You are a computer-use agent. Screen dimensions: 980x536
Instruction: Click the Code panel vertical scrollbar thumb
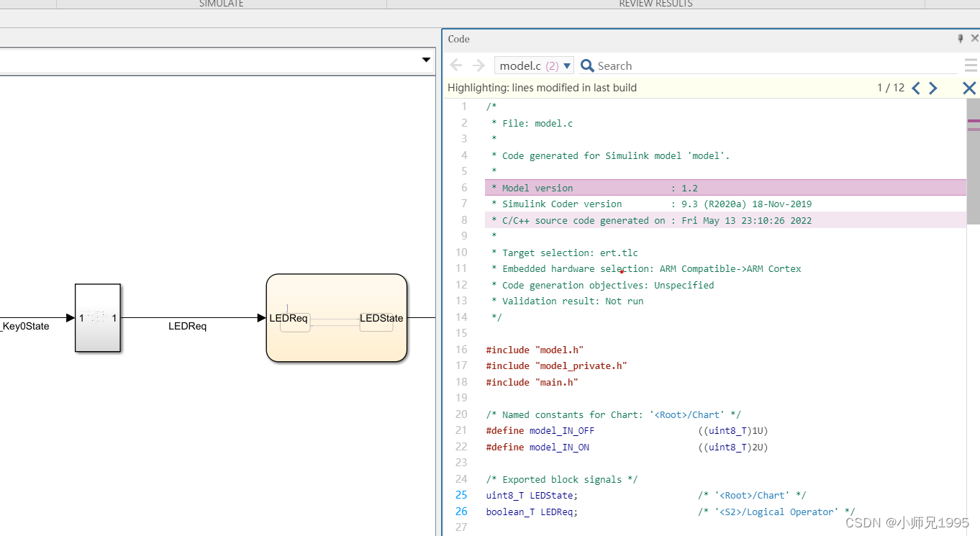click(974, 161)
